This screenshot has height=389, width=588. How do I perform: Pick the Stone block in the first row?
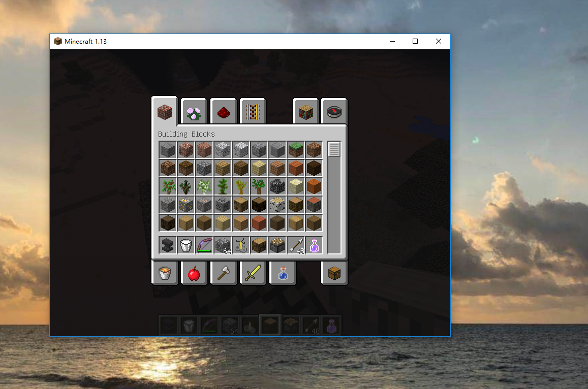click(167, 150)
